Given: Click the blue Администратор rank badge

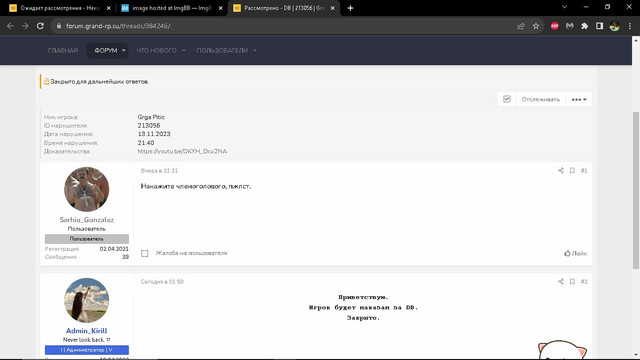Looking at the screenshot, I should (x=87, y=350).
